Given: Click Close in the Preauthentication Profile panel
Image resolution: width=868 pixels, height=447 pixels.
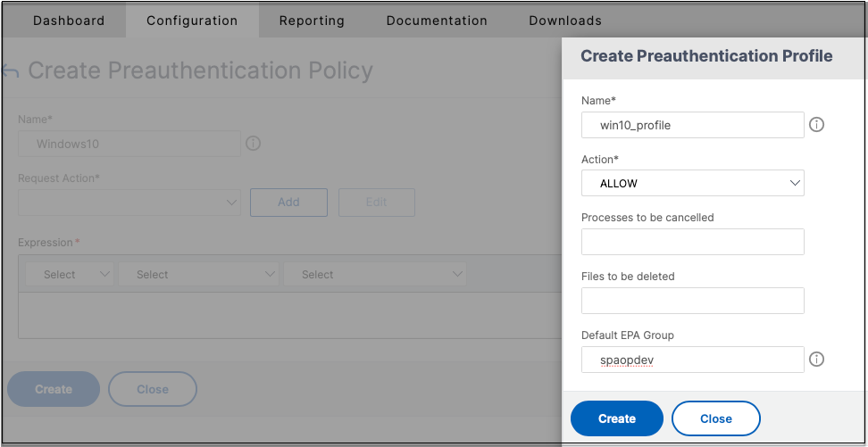Looking at the screenshot, I should 715,418.
